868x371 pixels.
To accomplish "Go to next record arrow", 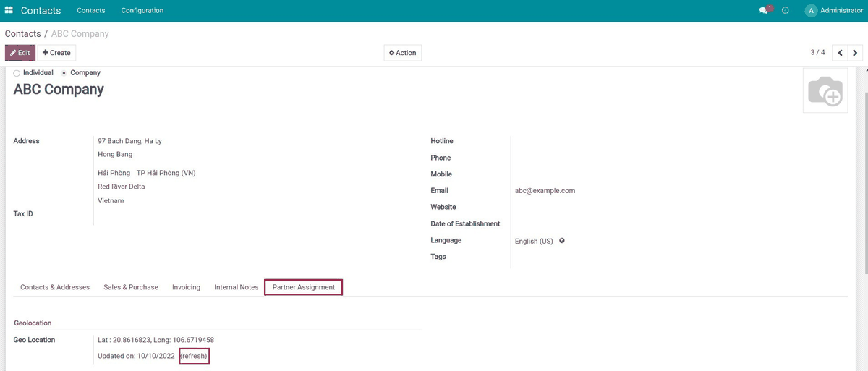I will (x=856, y=53).
